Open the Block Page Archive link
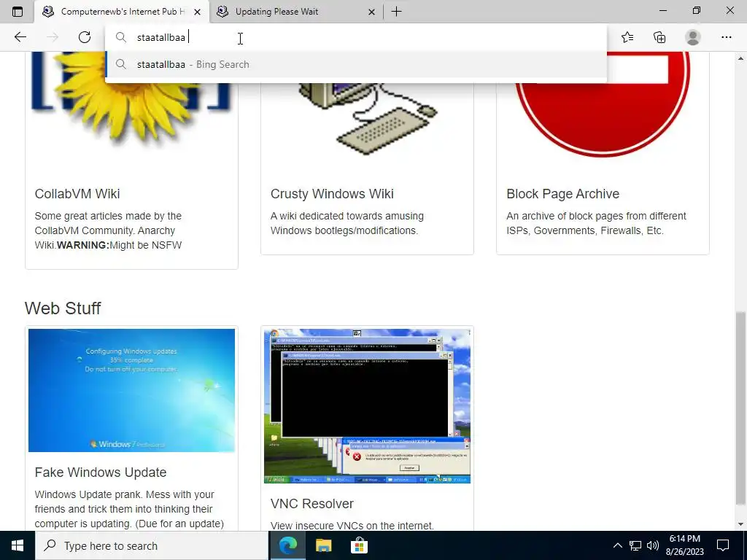Viewport: 747px width, 560px height. point(562,194)
